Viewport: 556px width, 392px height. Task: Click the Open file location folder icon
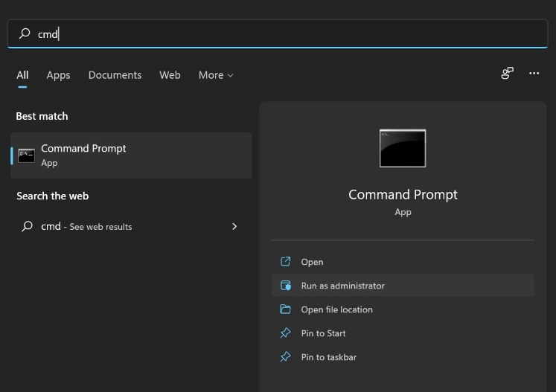(x=286, y=309)
